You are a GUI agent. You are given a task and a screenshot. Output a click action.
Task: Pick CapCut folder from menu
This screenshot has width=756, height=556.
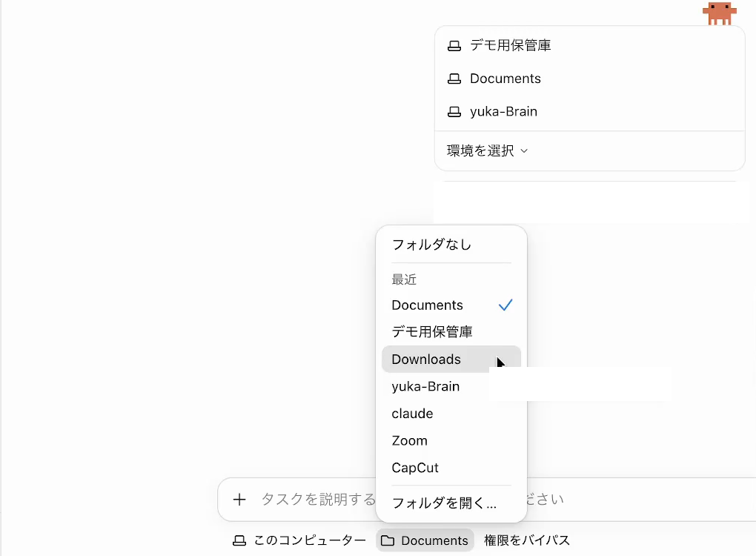451,468
